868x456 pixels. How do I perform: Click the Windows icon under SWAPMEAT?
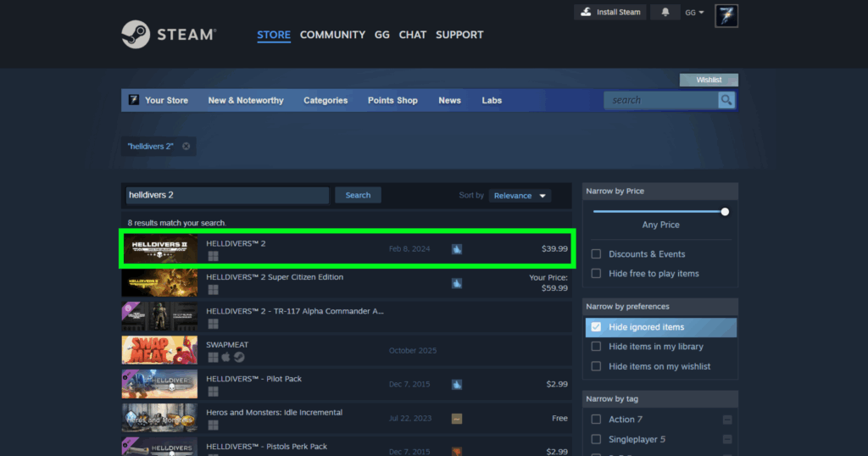click(x=213, y=358)
